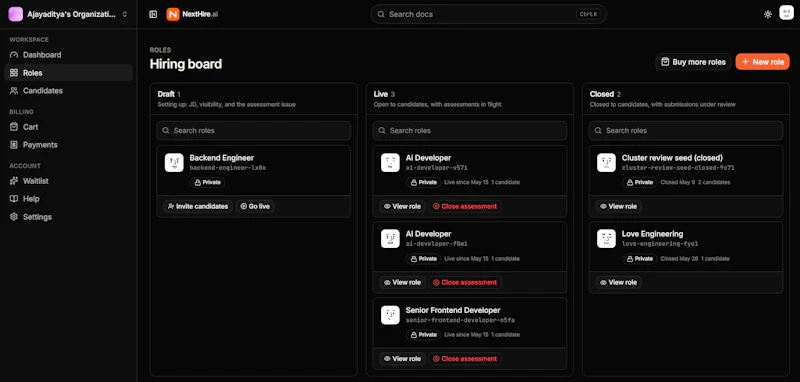Image resolution: width=800 pixels, height=382 pixels.
Task: Search roles in the Closed column
Action: coord(686,131)
